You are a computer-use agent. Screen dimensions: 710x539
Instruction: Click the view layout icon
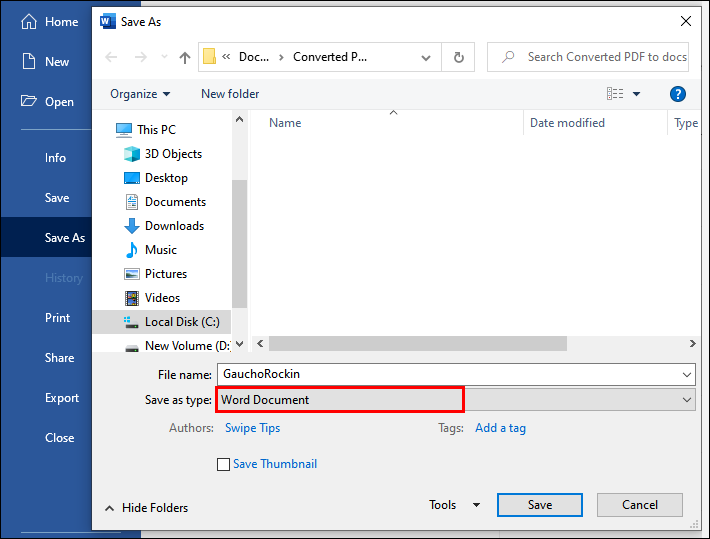pyautogui.click(x=615, y=94)
